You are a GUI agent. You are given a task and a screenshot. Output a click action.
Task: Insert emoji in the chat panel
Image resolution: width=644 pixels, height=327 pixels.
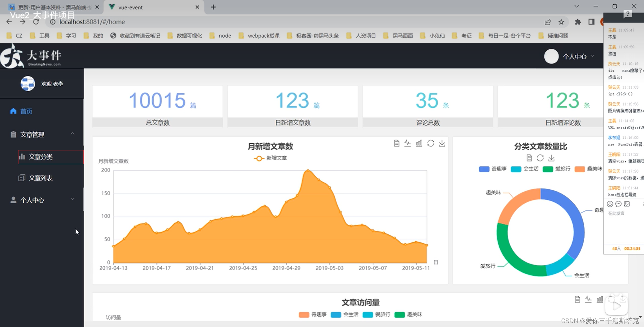610,204
